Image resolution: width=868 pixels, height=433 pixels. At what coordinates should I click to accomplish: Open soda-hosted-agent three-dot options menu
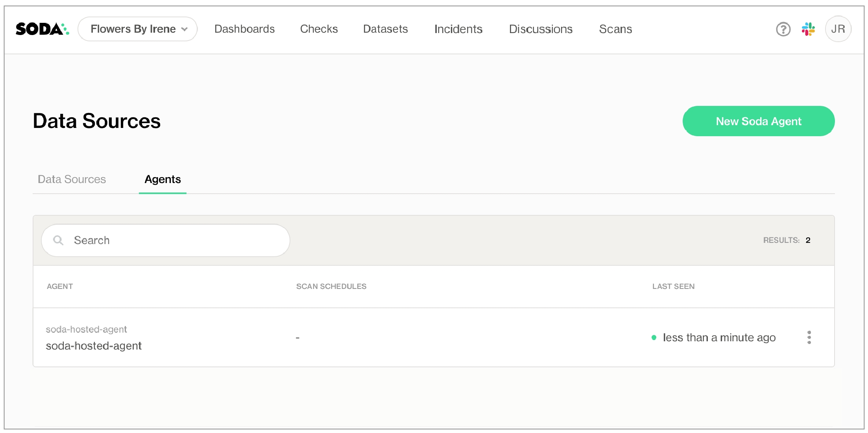pos(809,337)
